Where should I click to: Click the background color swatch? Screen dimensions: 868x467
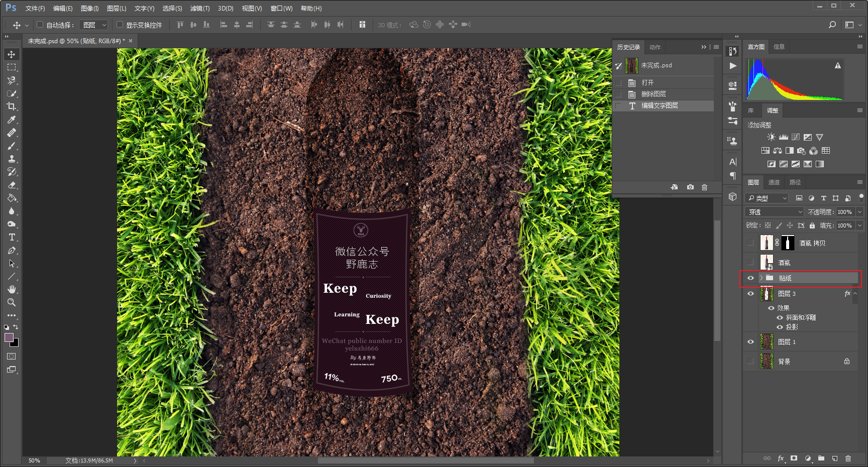(x=16, y=344)
